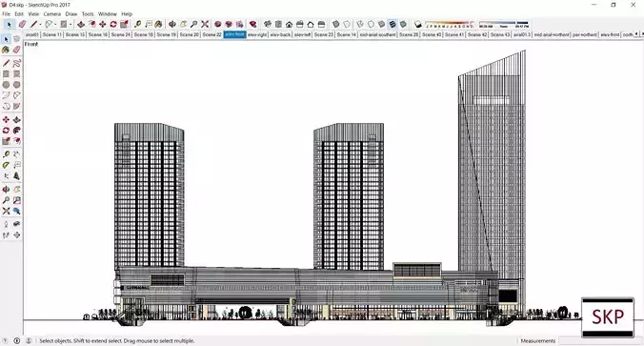This screenshot has width=644, height=346.
Task: Activate Push/Pull in the top toolbar
Action: 81,24
